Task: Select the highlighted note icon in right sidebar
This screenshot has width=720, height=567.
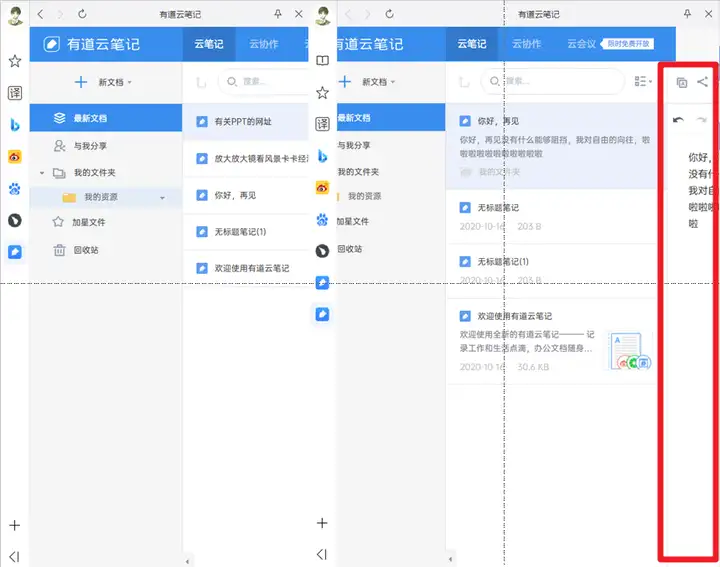Action: (x=322, y=314)
